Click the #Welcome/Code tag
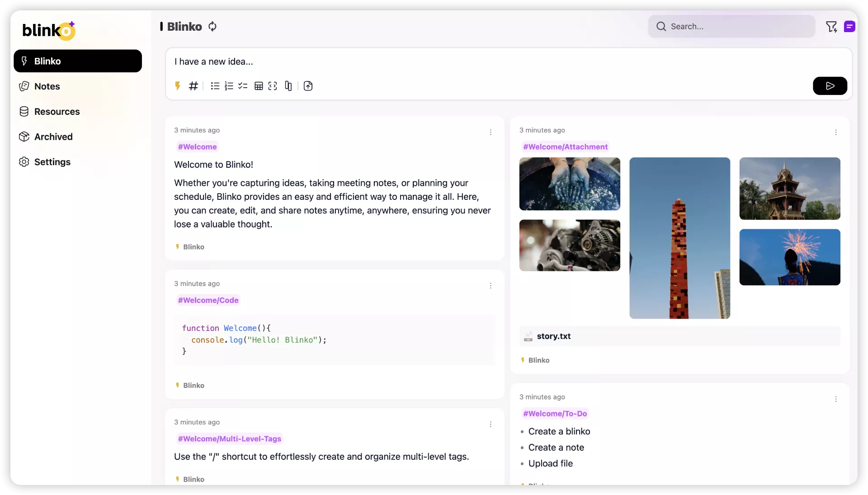The width and height of the screenshot is (868, 495). (x=208, y=300)
